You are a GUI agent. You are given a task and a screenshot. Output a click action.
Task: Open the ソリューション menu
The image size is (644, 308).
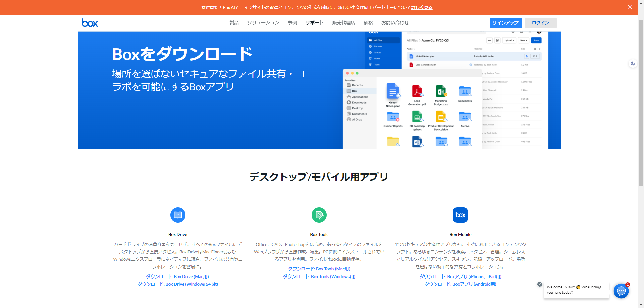pos(263,23)
